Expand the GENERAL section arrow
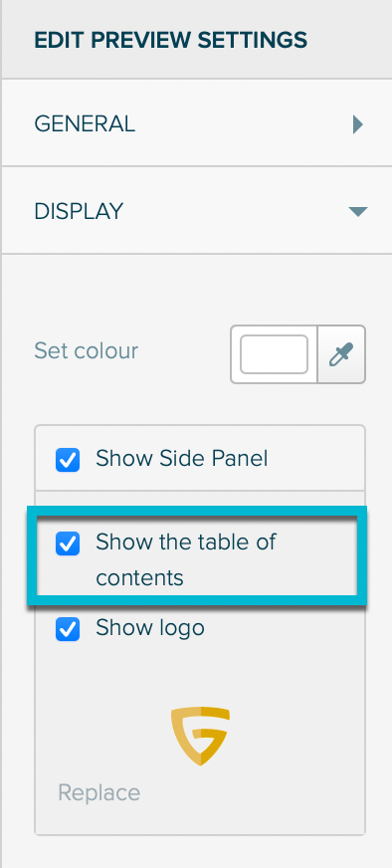392x868 pixels. (357, 124)
